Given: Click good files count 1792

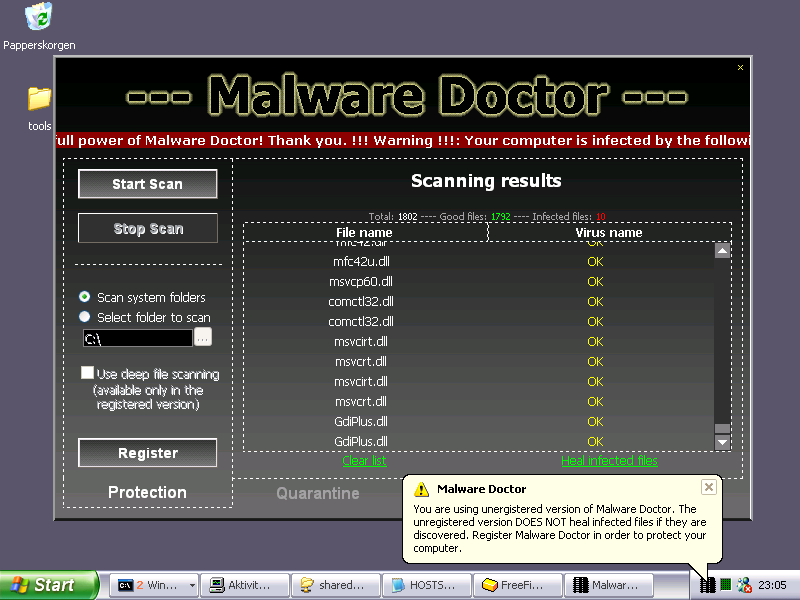Looking at the screenshot, I should pos(501,217).
